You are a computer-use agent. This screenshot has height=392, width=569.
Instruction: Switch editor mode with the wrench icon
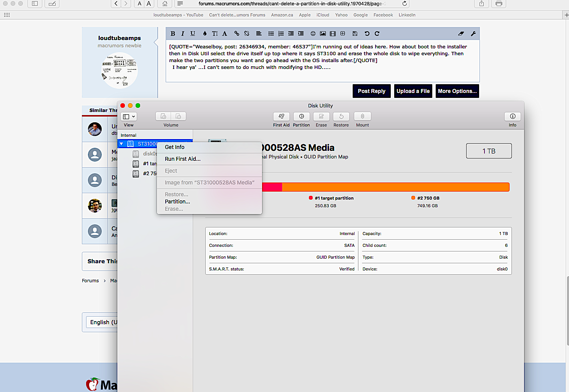click(473, 34)
